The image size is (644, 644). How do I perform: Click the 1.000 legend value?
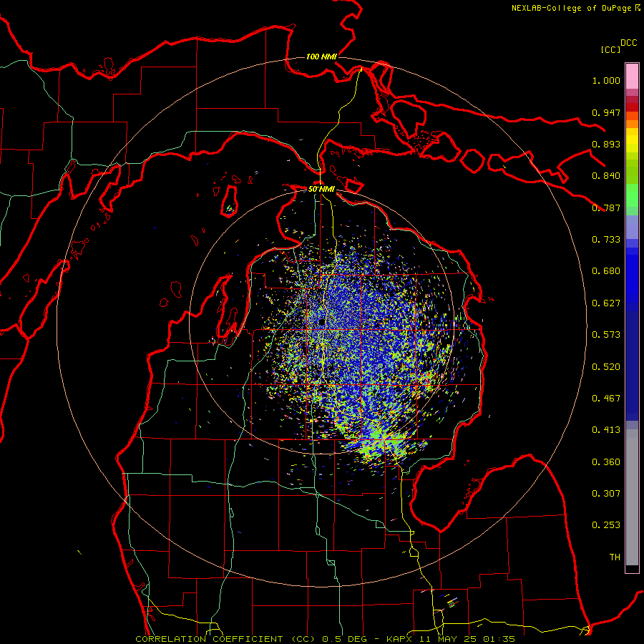pos(606,80)
